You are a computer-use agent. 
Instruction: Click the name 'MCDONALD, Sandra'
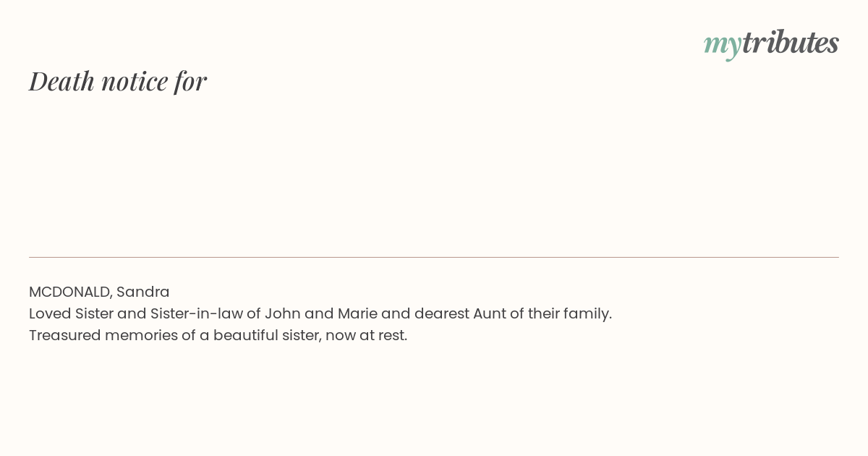pyautogui.click(x=99, y=292)
